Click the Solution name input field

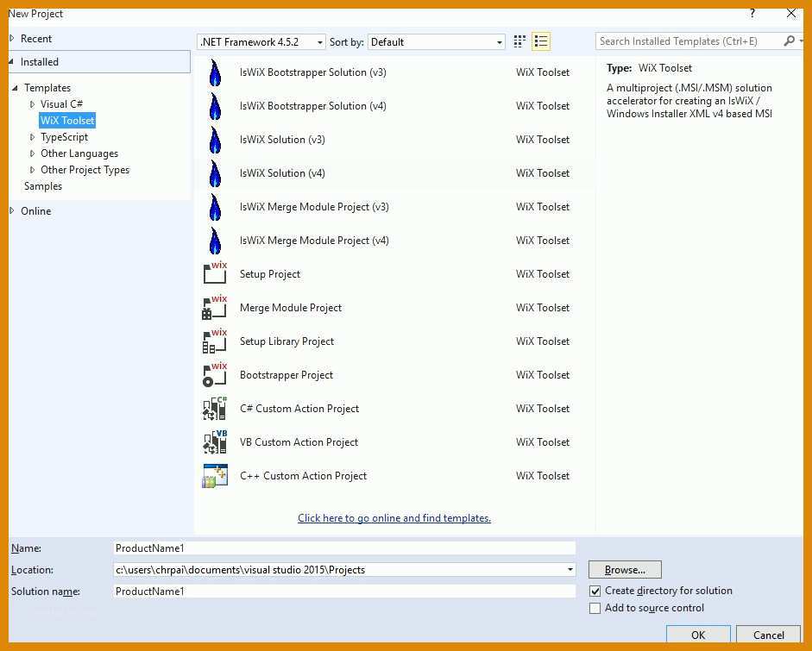point(344,591)
